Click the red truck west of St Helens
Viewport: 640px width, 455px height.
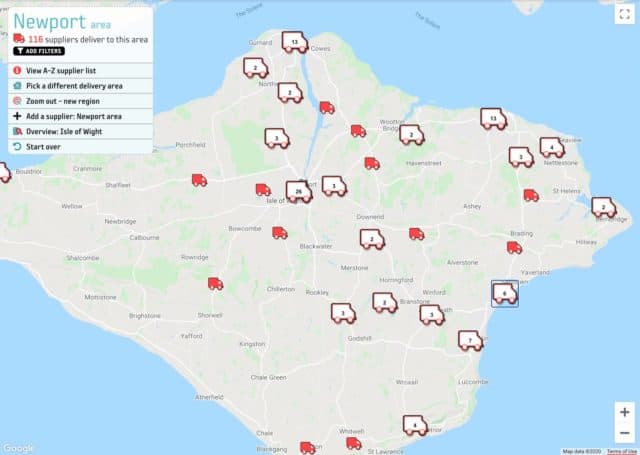point(531,195)
